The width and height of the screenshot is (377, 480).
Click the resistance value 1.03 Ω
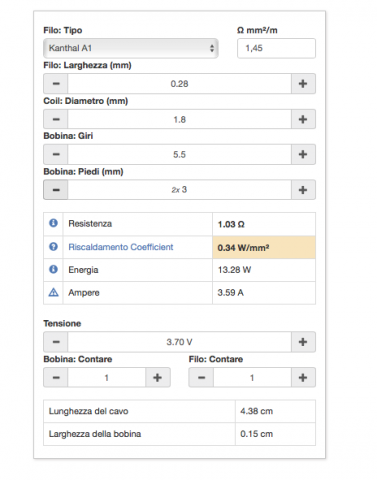[231, 224]
